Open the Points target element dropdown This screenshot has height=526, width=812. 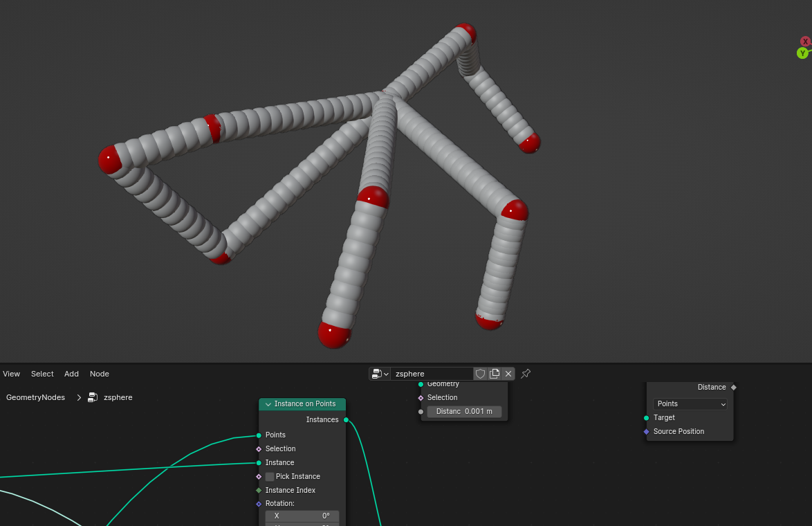click(x=690, y=403)
